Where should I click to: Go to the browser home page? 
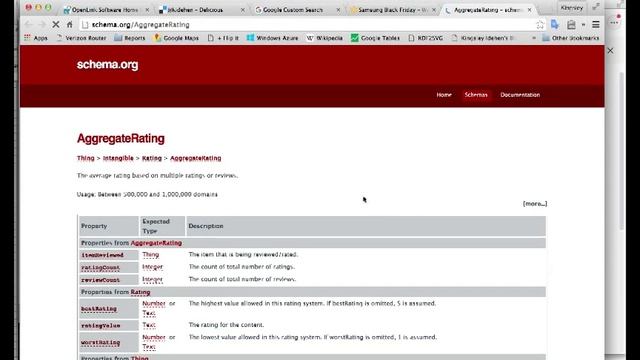[70, 24]
